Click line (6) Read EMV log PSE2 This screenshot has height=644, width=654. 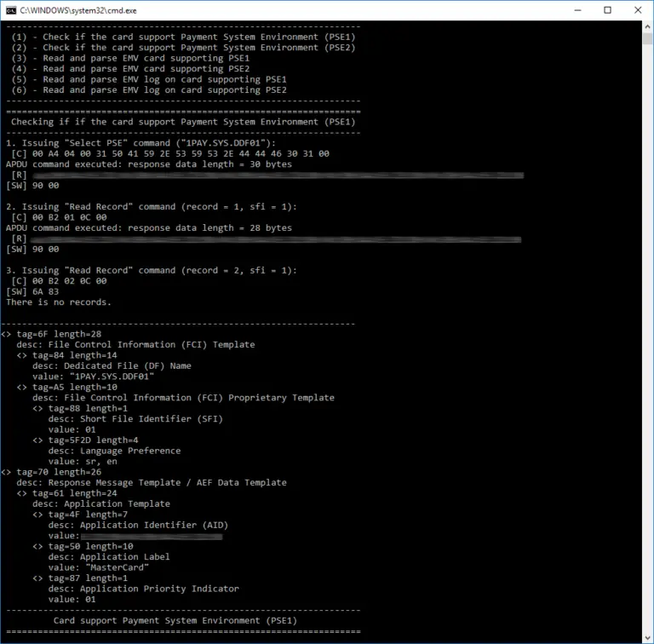point(149,90)
